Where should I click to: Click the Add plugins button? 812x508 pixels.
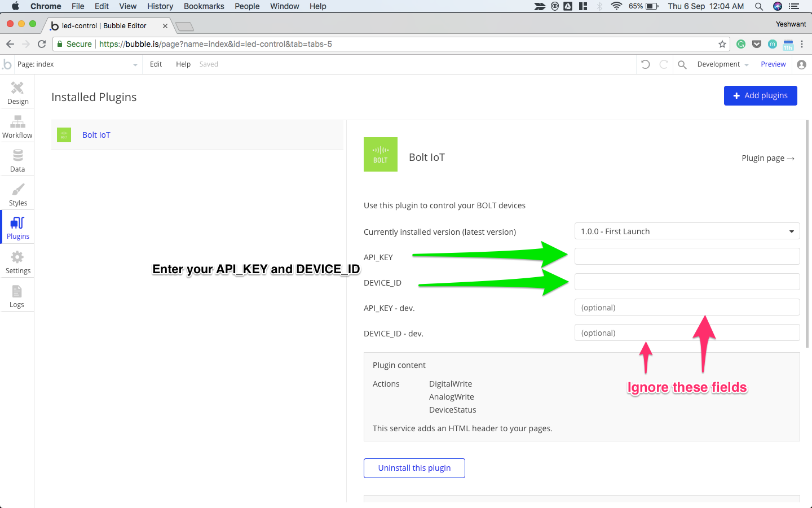pos(760,95)
